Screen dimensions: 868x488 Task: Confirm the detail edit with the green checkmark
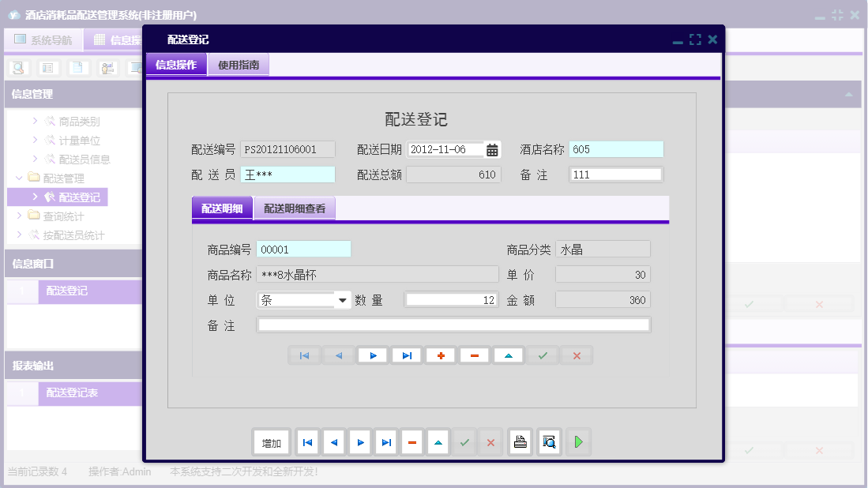click(x=542, y=355)
